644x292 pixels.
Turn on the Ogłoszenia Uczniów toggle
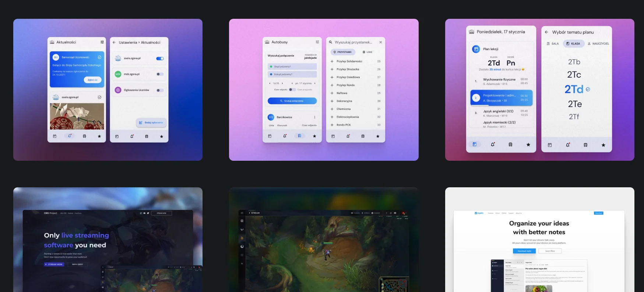[x=160, y=90]
